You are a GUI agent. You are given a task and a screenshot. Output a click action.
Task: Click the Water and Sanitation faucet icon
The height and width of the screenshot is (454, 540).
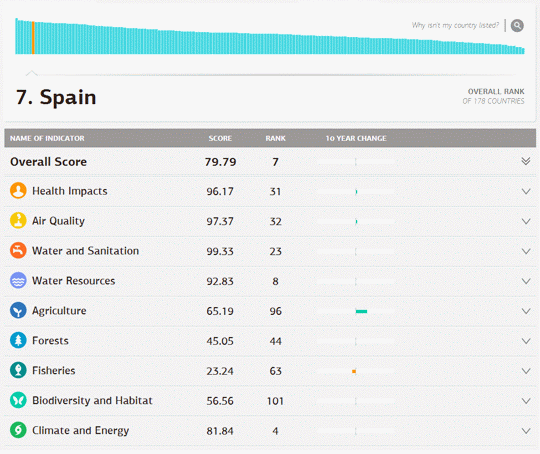[18, 250]
